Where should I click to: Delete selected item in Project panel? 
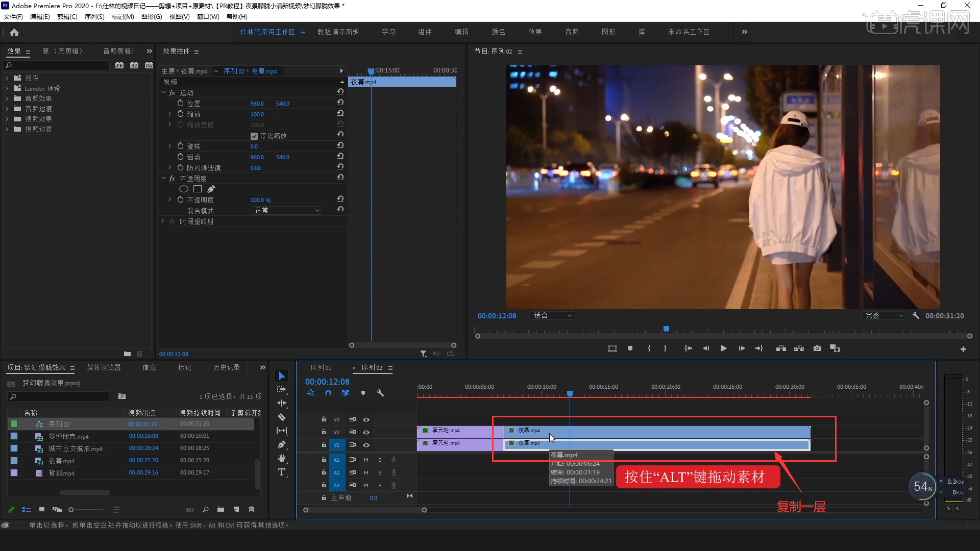tap(251, 509)
